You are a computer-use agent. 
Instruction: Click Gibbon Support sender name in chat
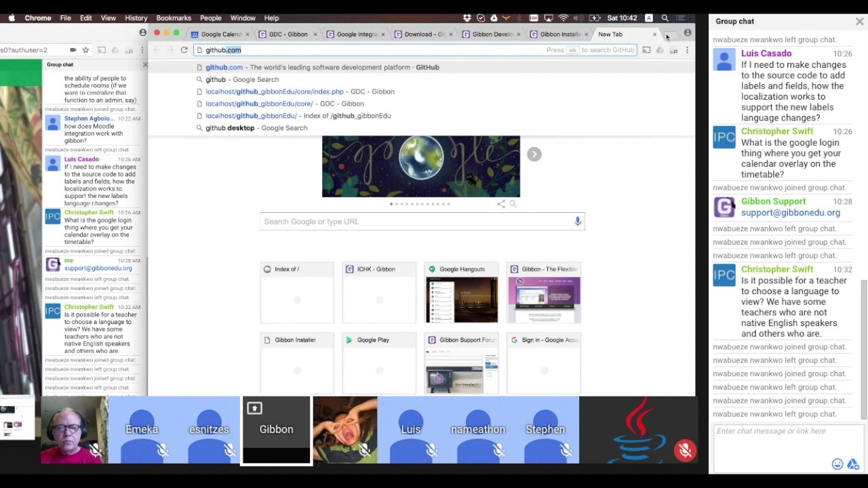[774, 201]
